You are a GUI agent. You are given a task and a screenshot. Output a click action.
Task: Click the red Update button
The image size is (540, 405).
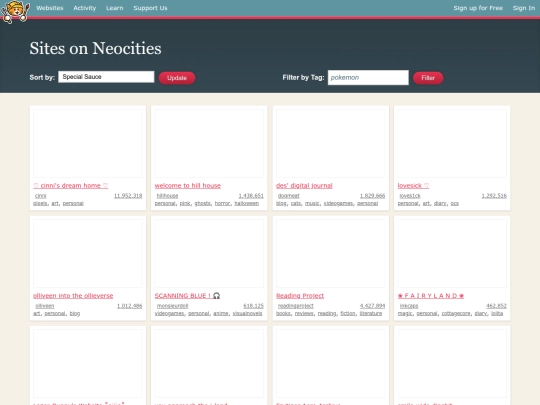(x=177, y=78)
